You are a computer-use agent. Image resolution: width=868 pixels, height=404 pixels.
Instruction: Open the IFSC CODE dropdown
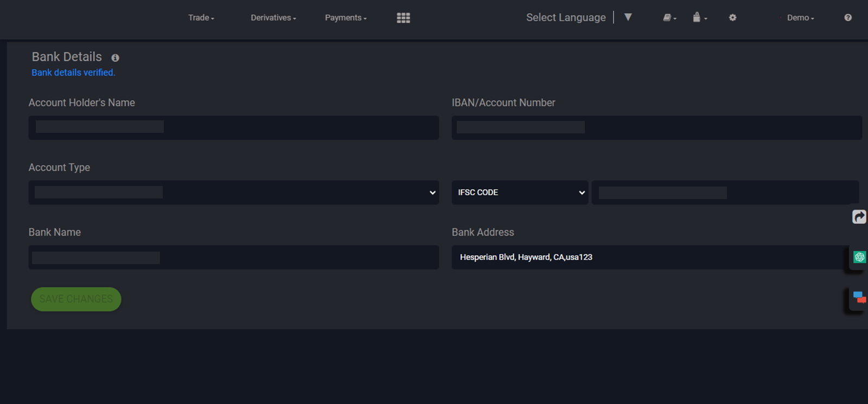[x=519, y=193]
